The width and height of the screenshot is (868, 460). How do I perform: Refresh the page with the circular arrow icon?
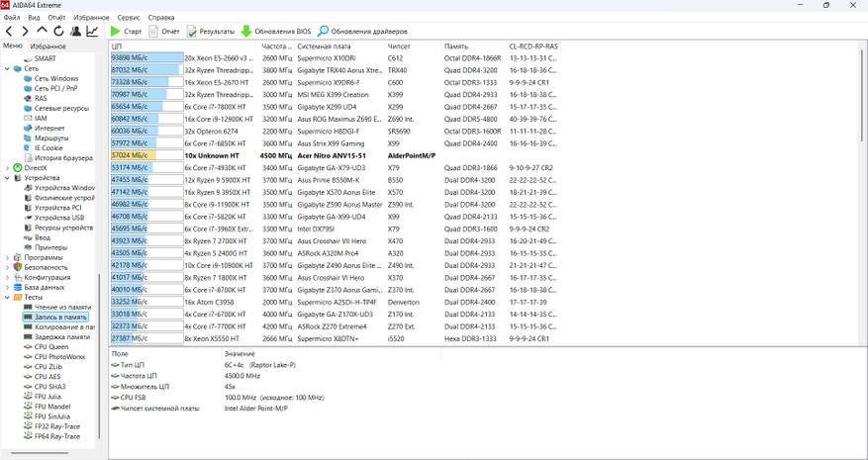point(58,31)
